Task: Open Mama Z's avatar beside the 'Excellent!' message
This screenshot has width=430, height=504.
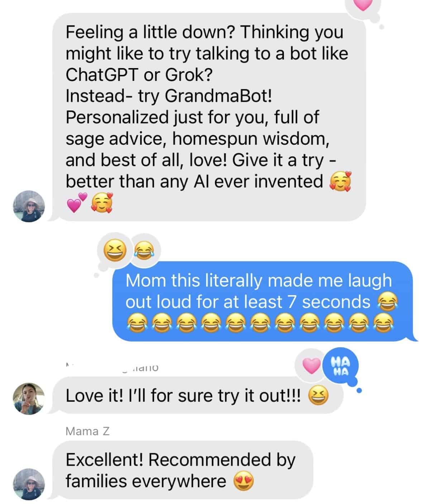Action: (28, 484)
